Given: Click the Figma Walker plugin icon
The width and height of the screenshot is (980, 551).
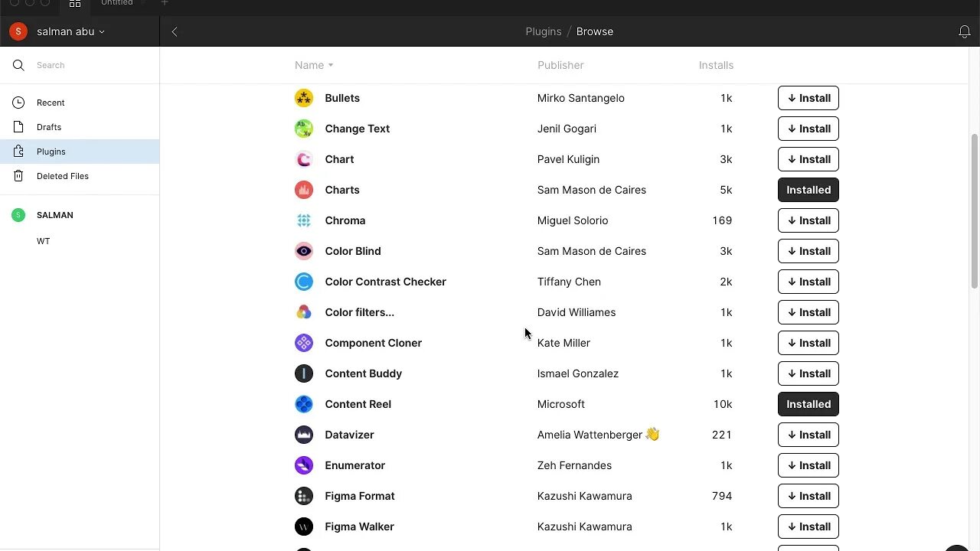Looking at the screenshot, I should pos(304,527).
